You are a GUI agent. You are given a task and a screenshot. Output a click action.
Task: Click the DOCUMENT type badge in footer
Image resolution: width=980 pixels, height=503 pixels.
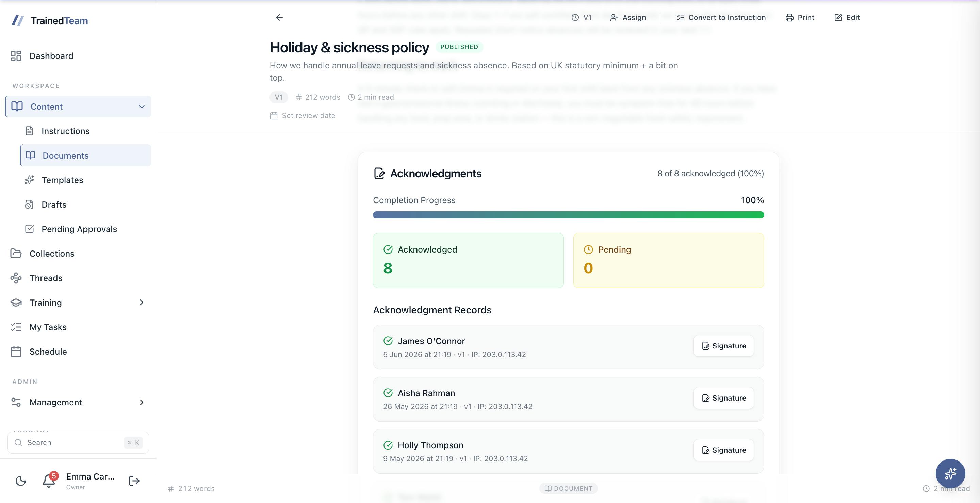[x=568, y=489]
